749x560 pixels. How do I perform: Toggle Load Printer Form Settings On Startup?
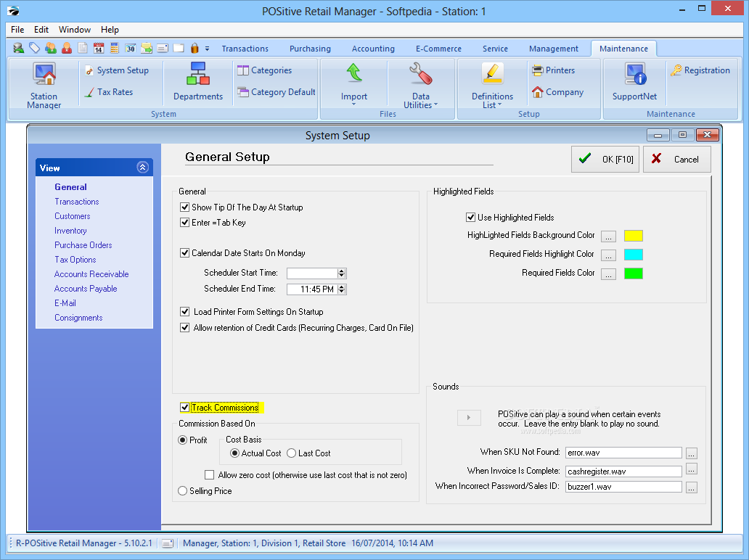pos(184,312)
